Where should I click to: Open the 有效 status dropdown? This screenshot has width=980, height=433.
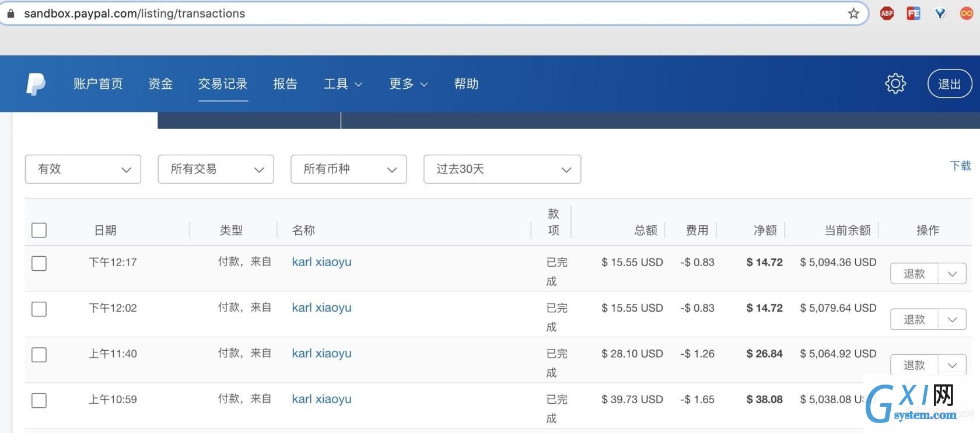(83, 169)
